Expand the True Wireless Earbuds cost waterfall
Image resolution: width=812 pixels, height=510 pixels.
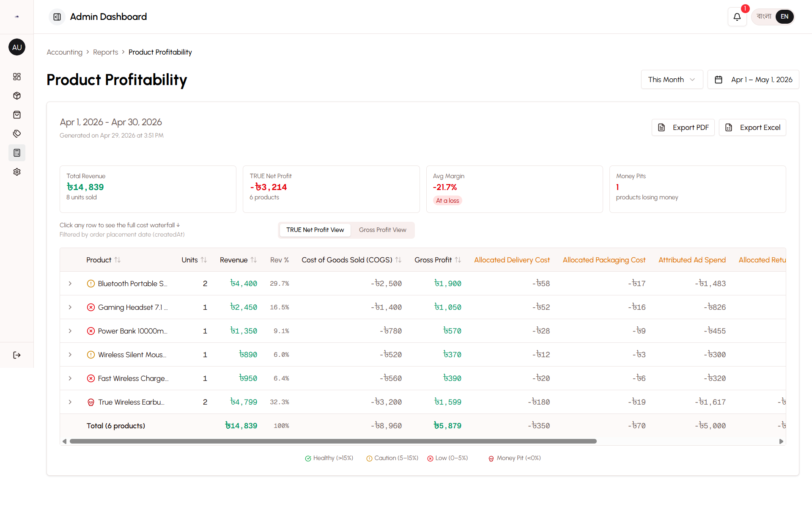(70, 402)
